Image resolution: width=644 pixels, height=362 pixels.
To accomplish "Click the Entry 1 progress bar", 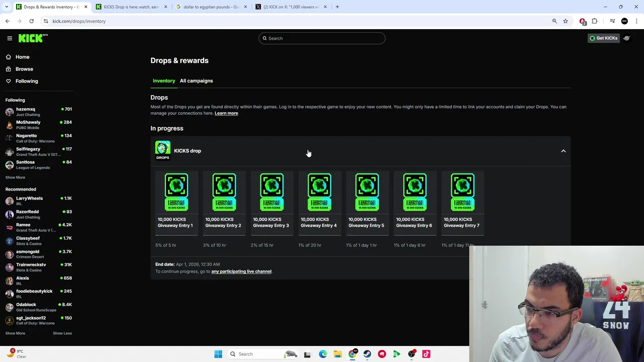I will [x=177, y=235].
